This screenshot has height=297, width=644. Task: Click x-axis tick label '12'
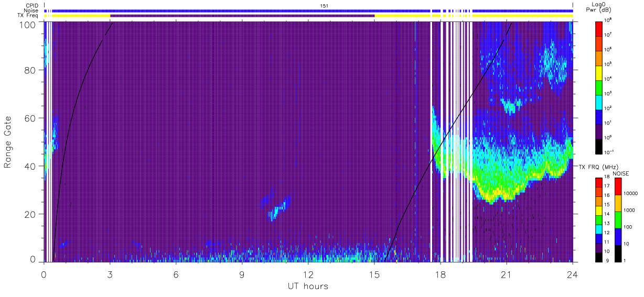click(308, 274)
